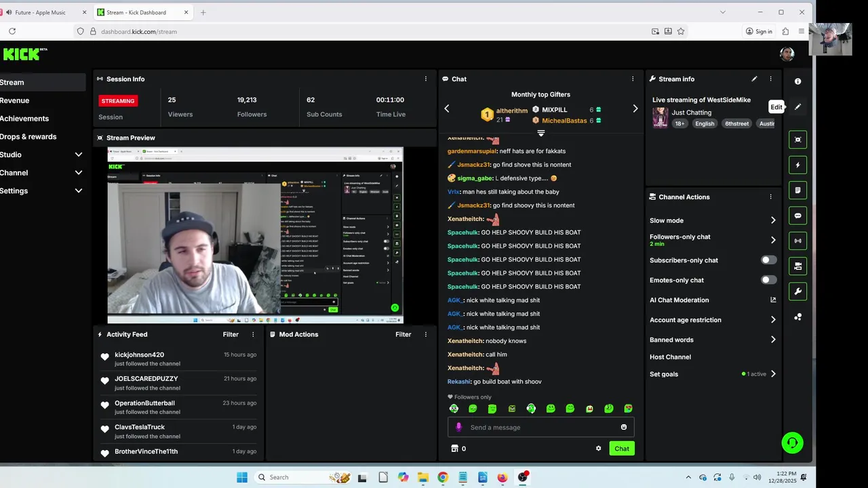The height and width of the screenshot is (488, 868).
Task: Toggle Subscribers-only chat switch
Action: [x=768, y=260]
